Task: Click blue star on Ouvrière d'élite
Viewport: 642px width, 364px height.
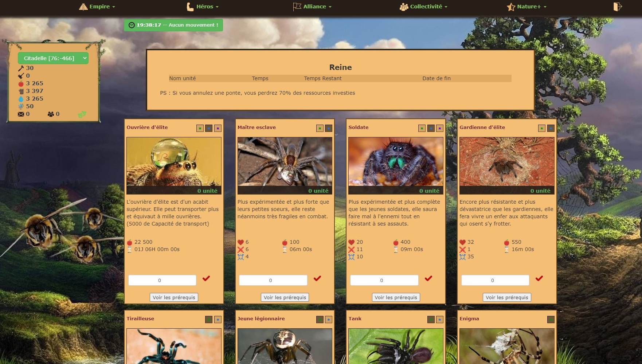Action: coord(209,128)
